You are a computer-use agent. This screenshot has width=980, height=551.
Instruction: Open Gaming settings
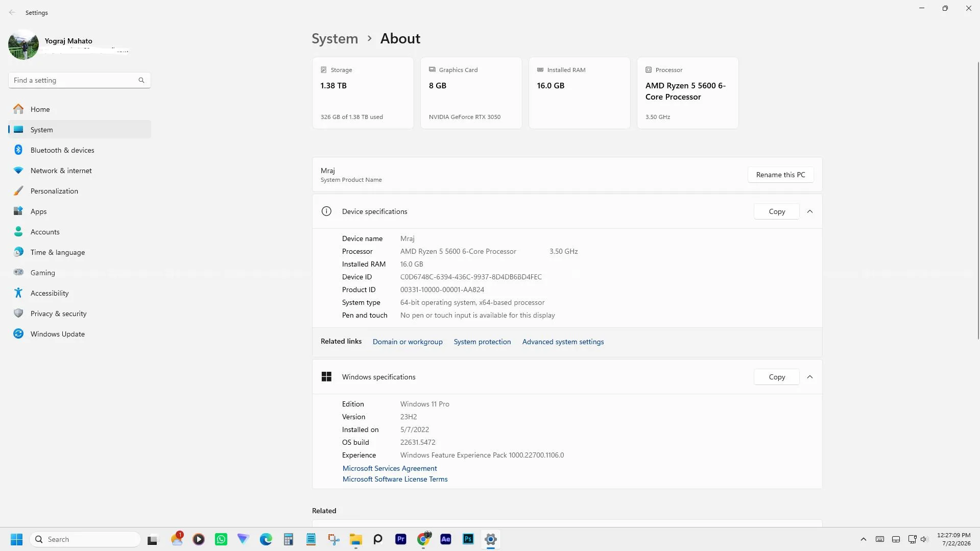click(x=80, y=273)
